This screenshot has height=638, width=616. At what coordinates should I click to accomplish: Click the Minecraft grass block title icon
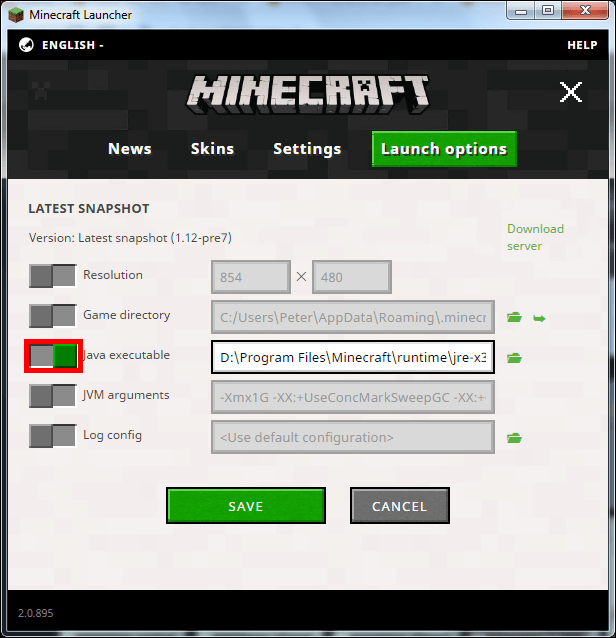coord(16,15)
